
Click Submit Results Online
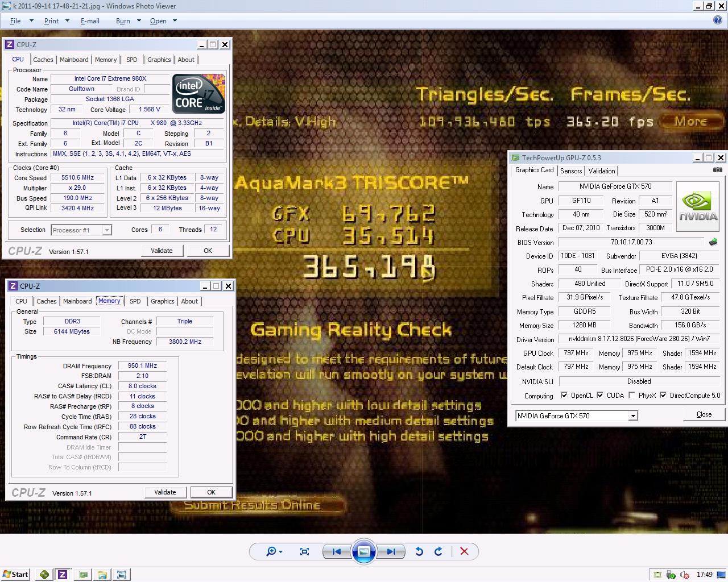coord(252,505)
